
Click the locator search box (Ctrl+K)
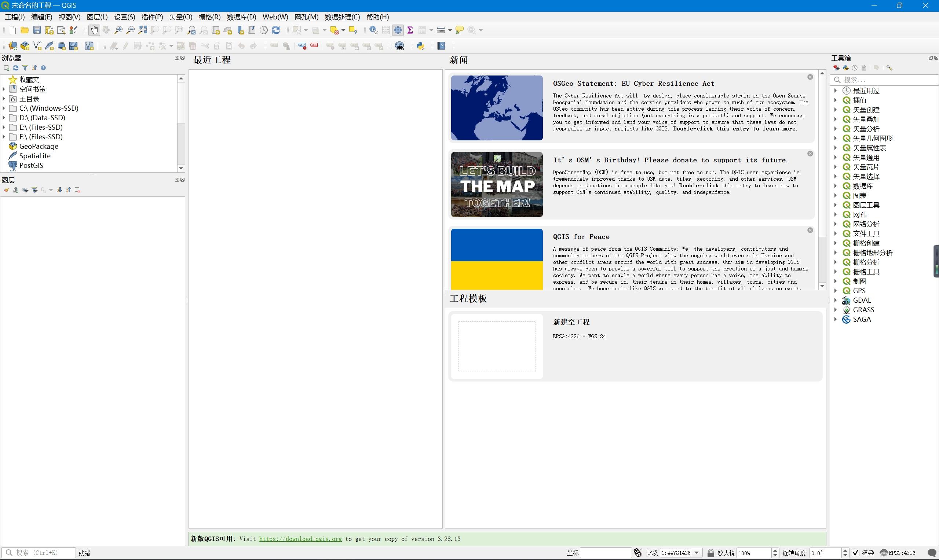(39, 553)
